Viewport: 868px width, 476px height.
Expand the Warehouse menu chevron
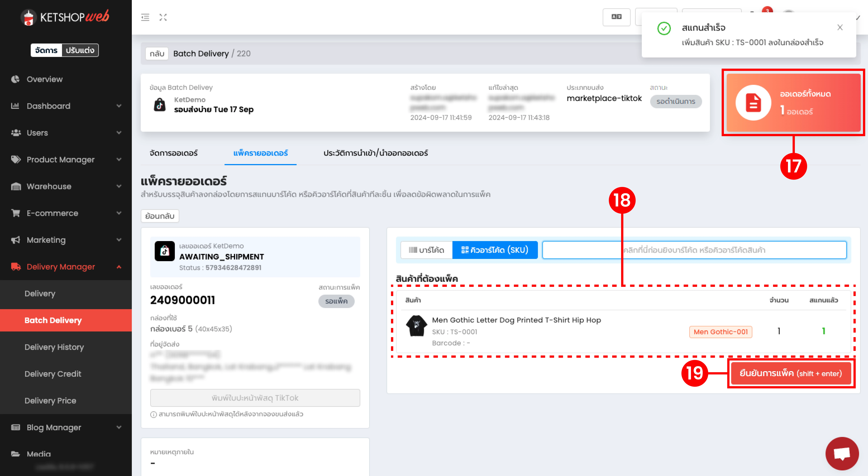pos(119,186)
